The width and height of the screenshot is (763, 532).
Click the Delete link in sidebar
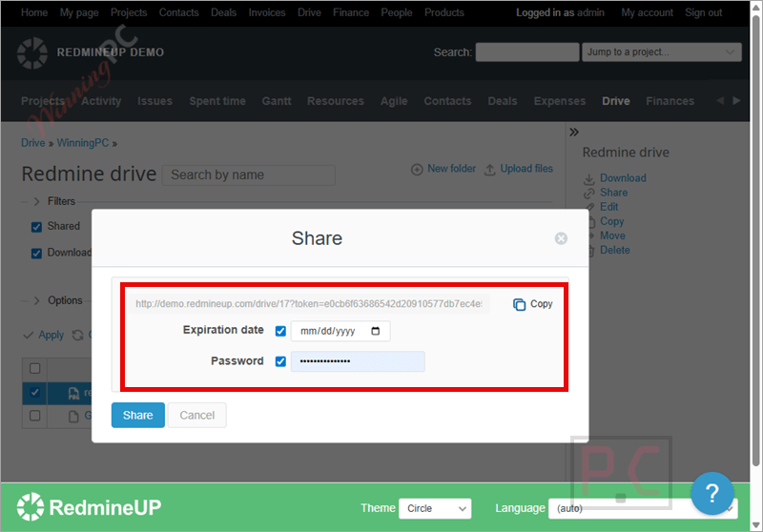615,251
